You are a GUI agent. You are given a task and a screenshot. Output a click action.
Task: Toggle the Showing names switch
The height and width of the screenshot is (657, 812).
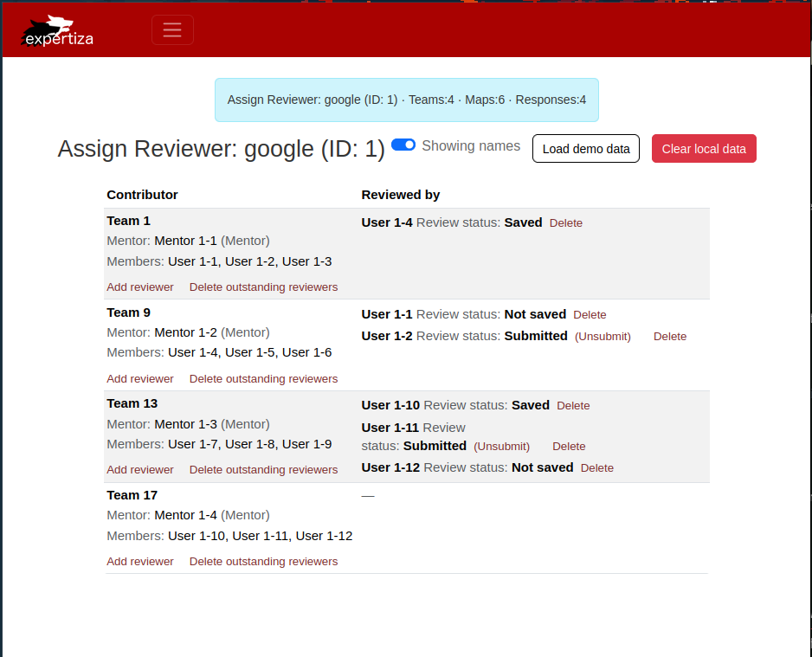[403, 145]
